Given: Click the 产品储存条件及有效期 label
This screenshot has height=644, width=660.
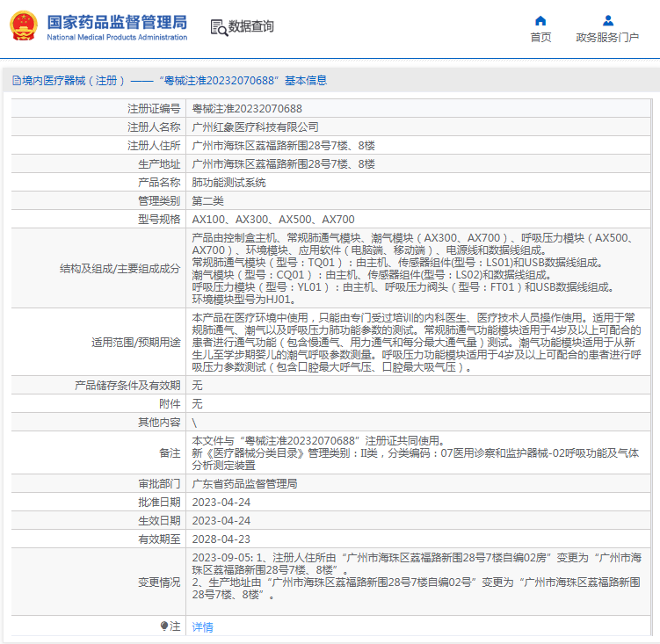Looking at the screenshot, I should (x=127, y=385).
